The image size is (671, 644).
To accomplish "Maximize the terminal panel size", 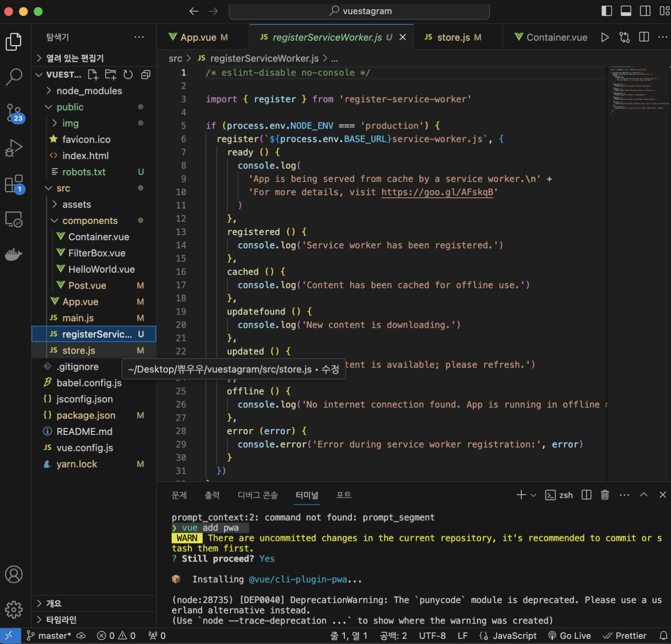I will pos(643,495).
